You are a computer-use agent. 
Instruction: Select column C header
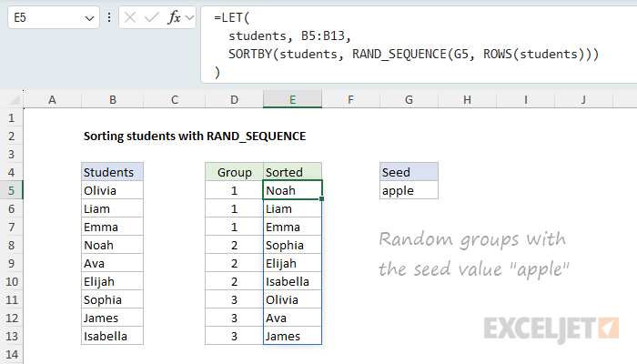click(x=175, y=99)
